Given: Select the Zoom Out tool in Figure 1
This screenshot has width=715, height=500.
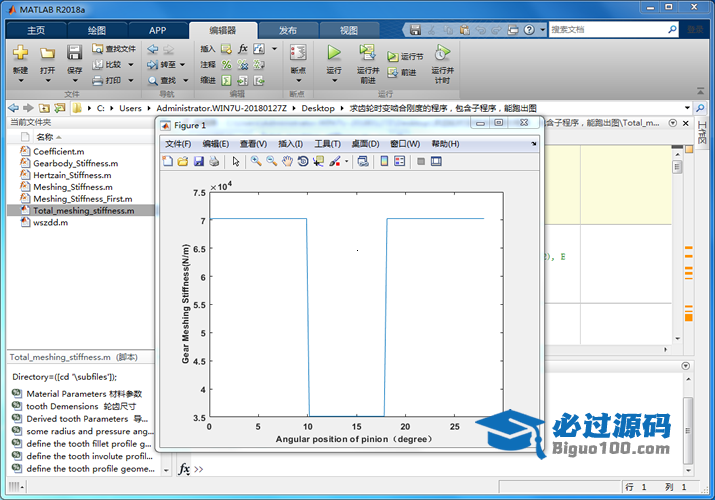Looking at the screenshot, I should (x=271, y=161).
